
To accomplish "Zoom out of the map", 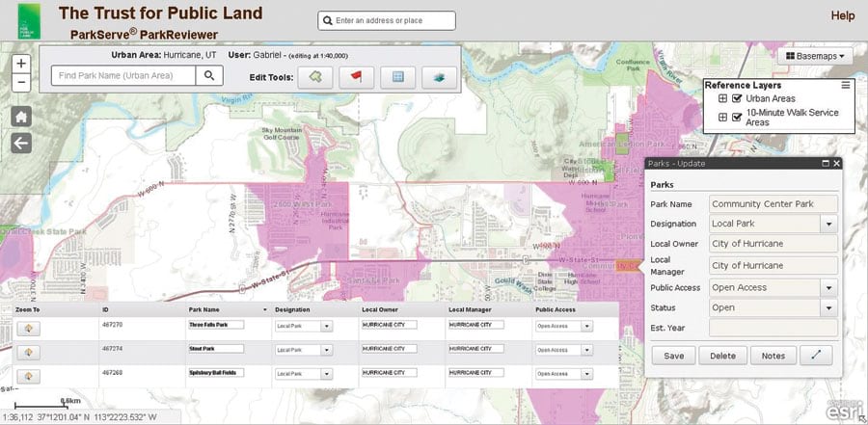I will [21, 83].
